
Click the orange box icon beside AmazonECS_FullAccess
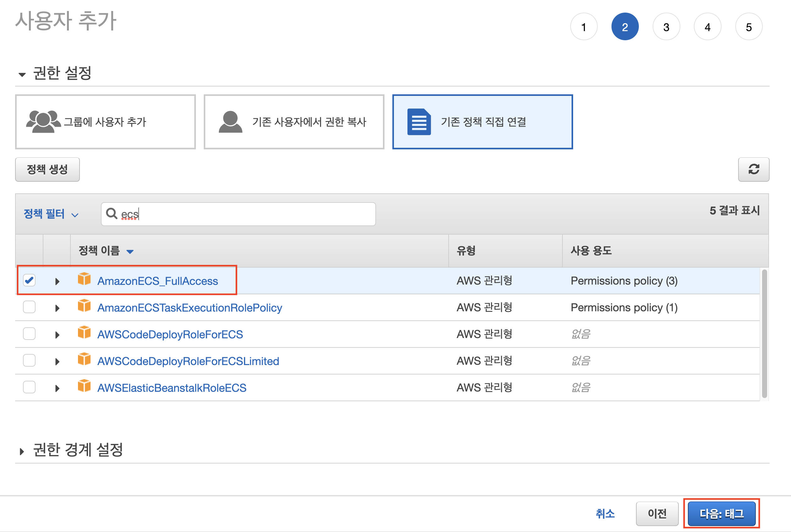click(84, 279)
